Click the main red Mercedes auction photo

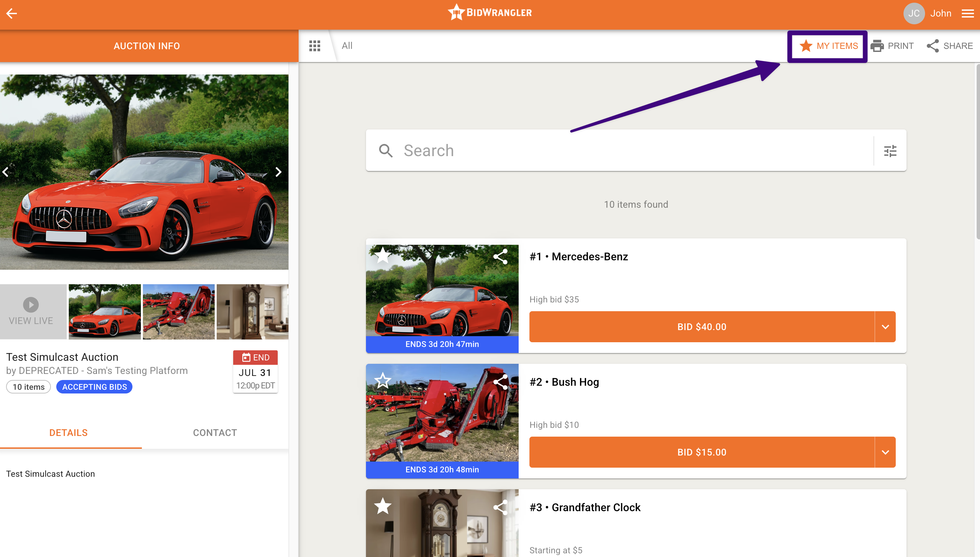point(144,172)
